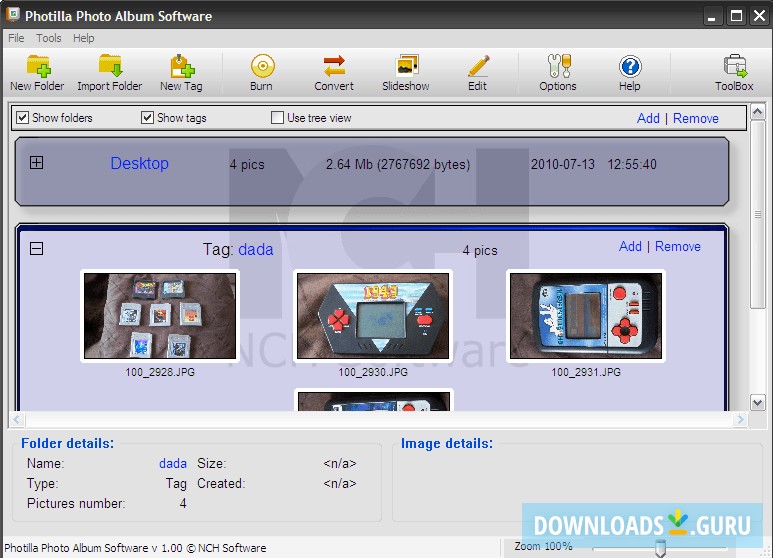Uncheck the Show tags checkbox
The width and height of the screenshot is (773, 558).
[147, 118]
